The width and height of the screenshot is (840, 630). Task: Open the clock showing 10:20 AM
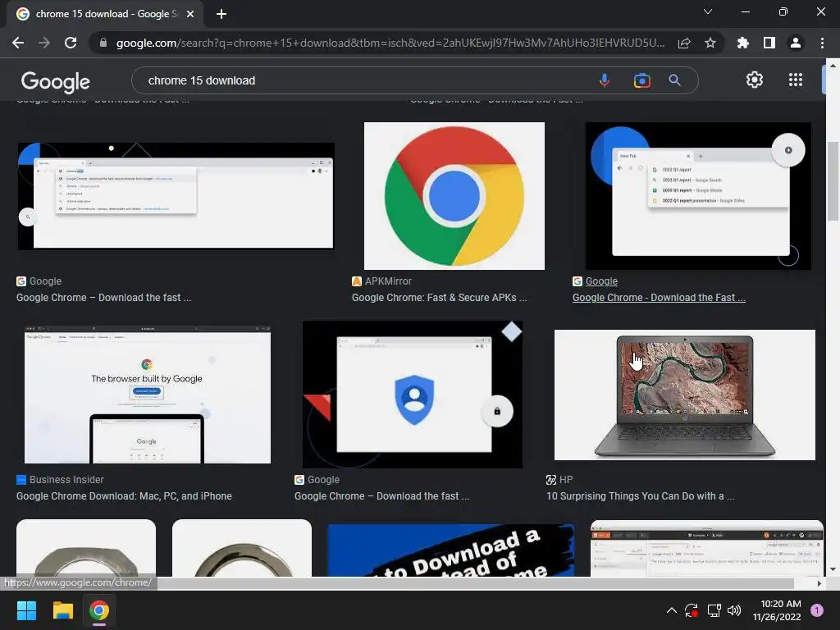[777, 610]
